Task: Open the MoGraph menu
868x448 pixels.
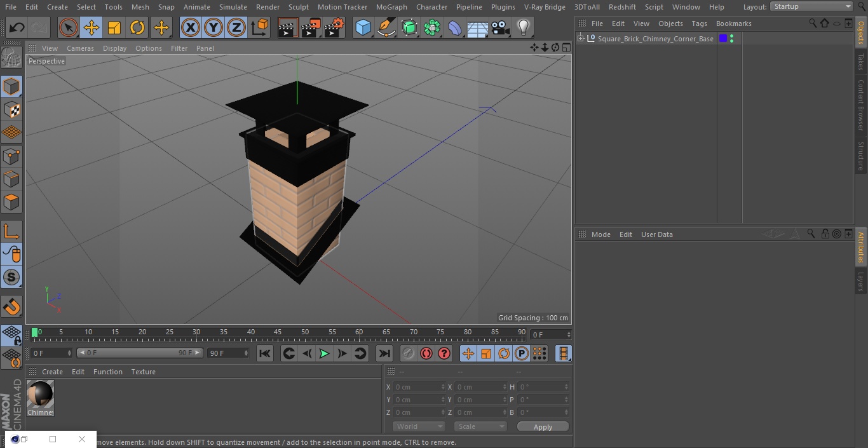Action: (x=391, y=7)
